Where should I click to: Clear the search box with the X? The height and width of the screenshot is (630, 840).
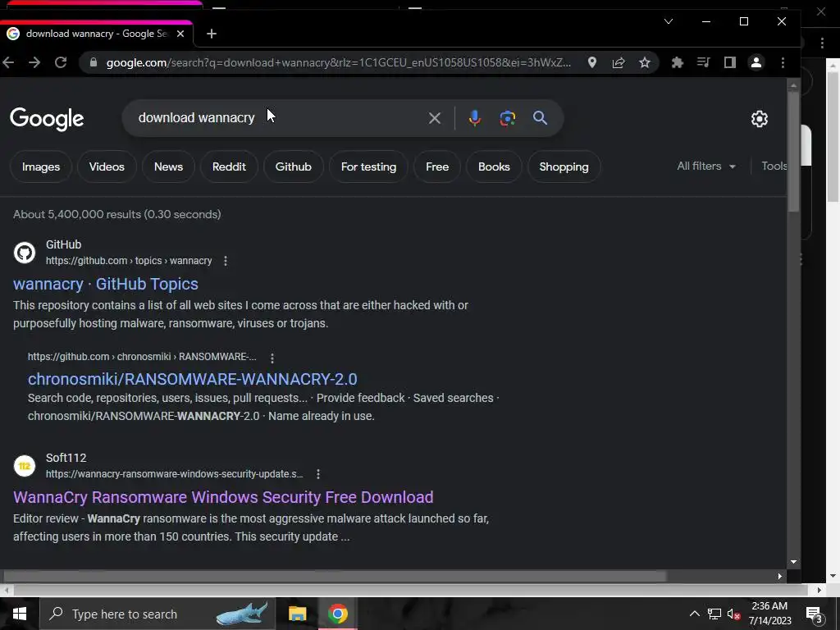point(435,118)
